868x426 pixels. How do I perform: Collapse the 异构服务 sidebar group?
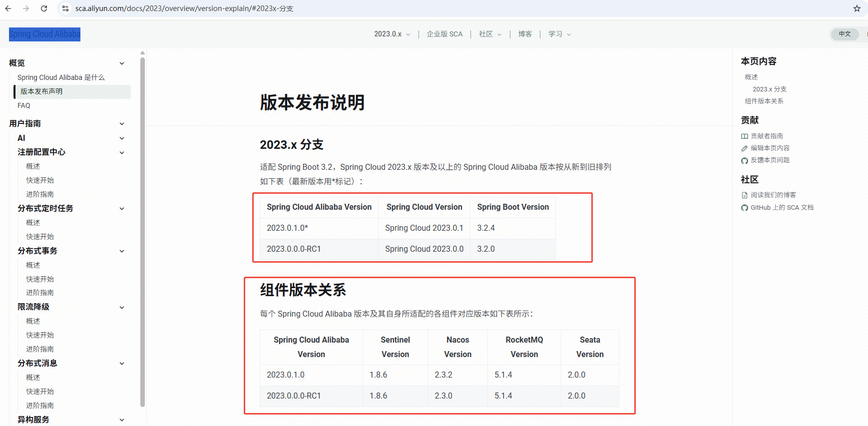pos(122,420)
